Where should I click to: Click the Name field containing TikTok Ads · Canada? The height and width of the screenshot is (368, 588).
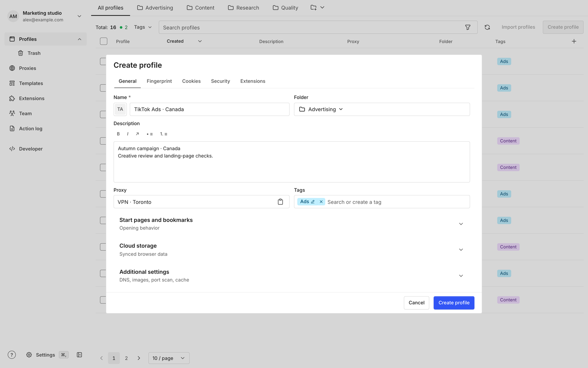point(209,109)
